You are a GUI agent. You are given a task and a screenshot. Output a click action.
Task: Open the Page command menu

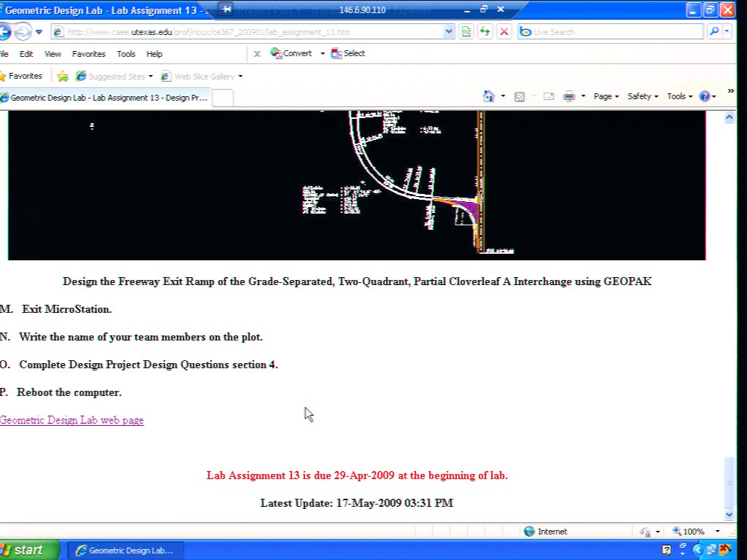coord(606,96)
